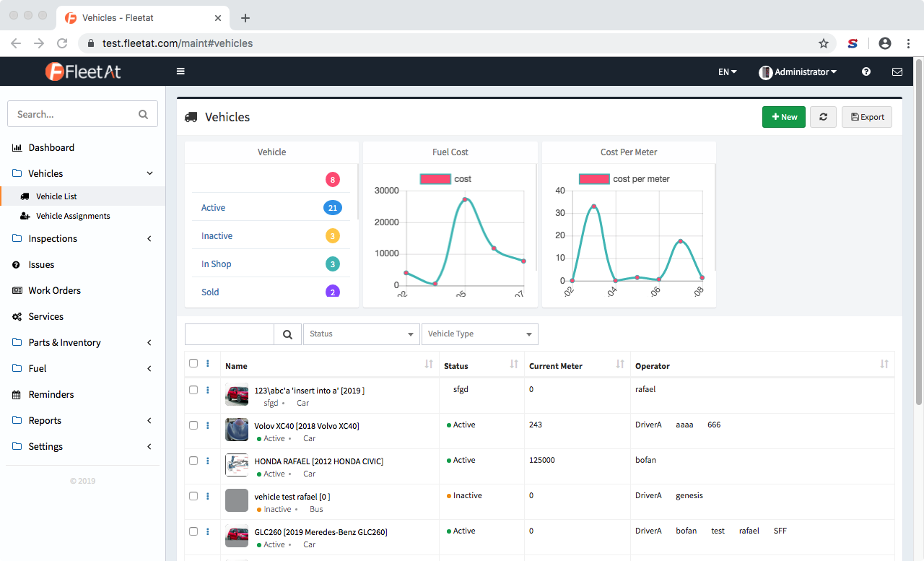
Task: Check the 123\abc'a vehicle row checkbox
Action: pos(193,390)
